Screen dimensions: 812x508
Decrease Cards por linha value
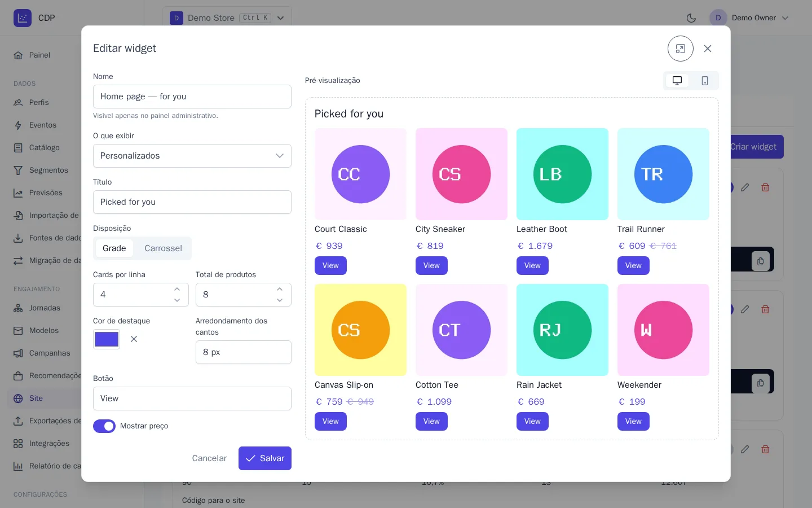(x=177, y=300)
